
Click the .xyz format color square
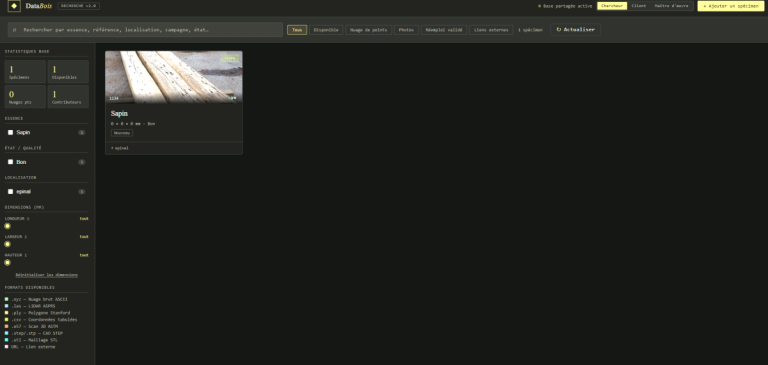(7, 299)
